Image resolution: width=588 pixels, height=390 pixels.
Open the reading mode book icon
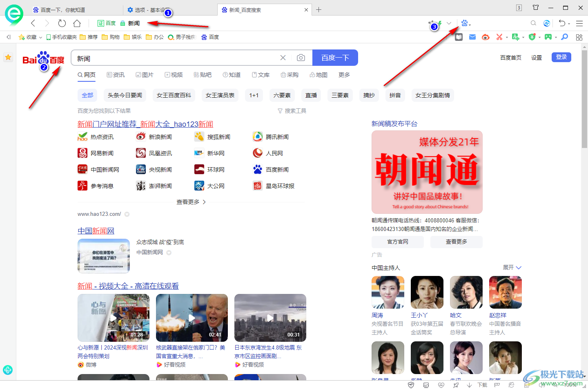(459, 37)
